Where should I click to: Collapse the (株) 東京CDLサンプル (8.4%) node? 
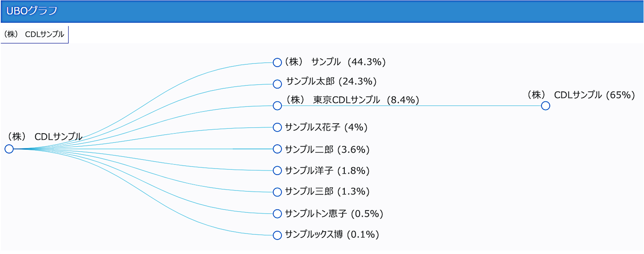pos(277,106)
